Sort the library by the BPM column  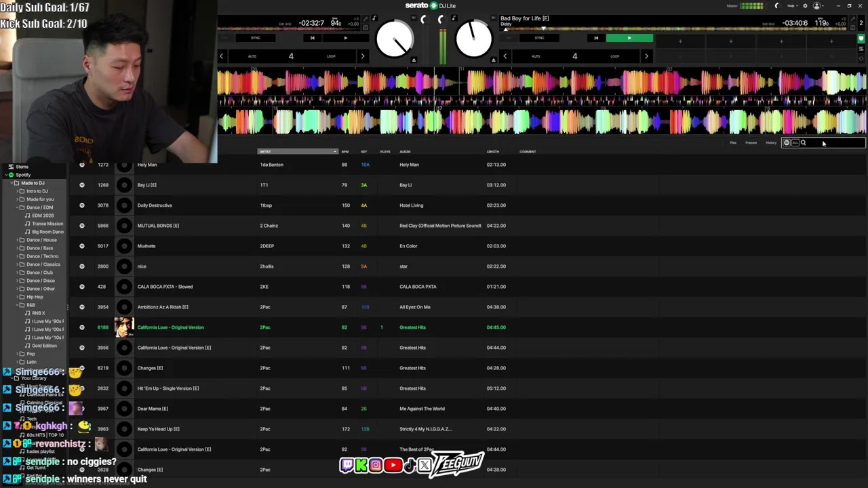(345, 152)
